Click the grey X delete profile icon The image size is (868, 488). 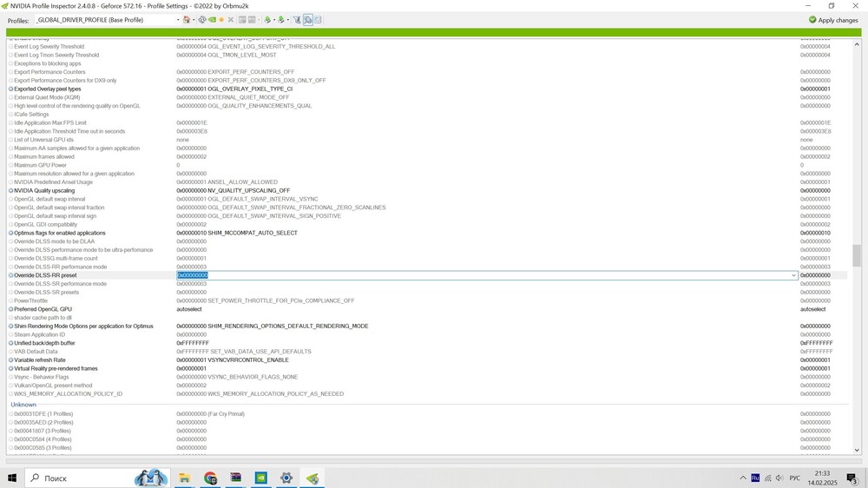click(231, 19)
